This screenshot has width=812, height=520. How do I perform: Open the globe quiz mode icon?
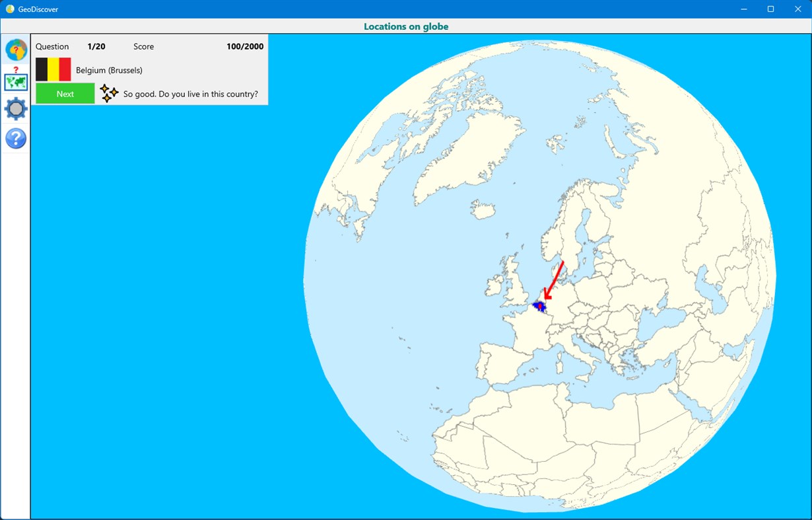tap(15, 48)
